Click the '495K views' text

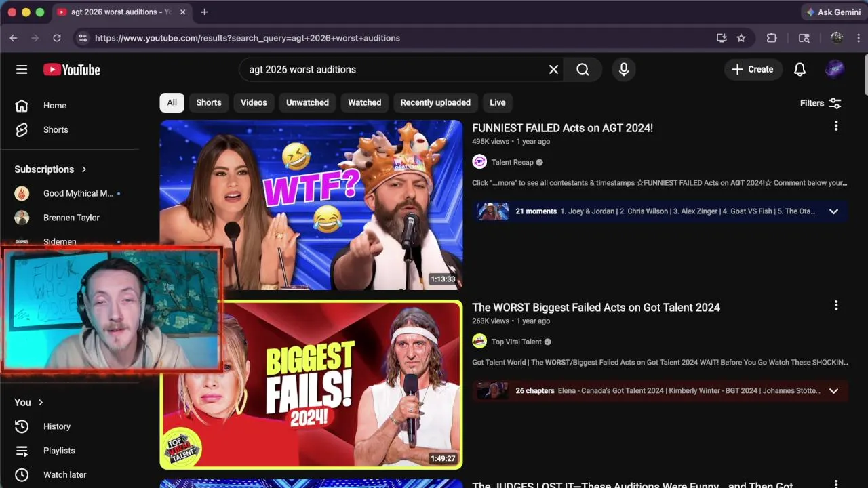click(x=490, y=142)
